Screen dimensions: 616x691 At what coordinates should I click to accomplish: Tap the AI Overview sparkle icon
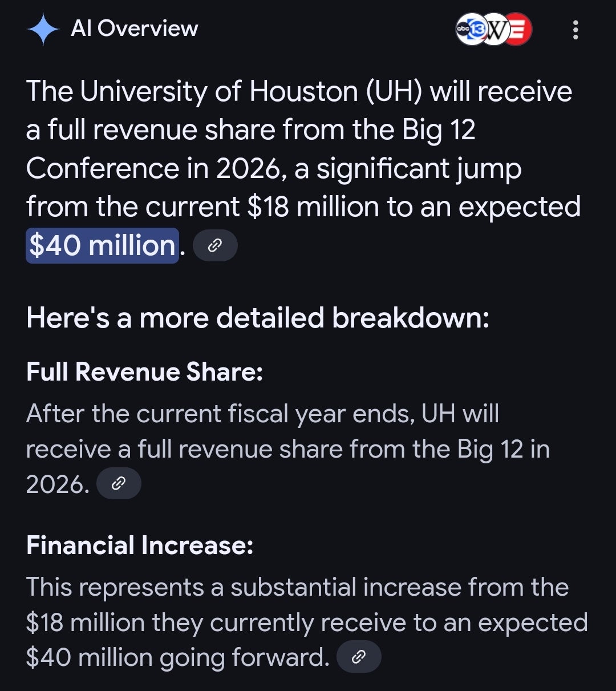click(43, 30)
